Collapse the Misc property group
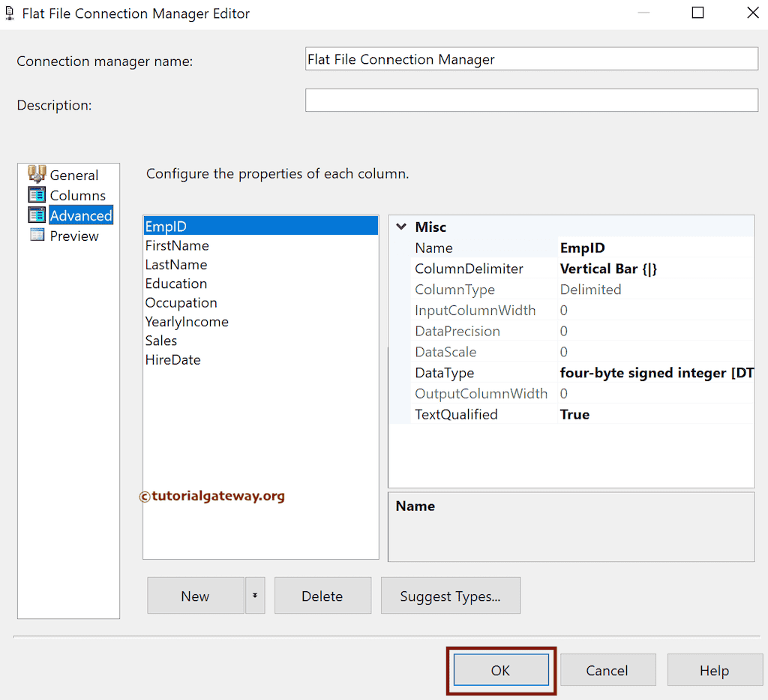768x700 pixels. click(401, 227)
